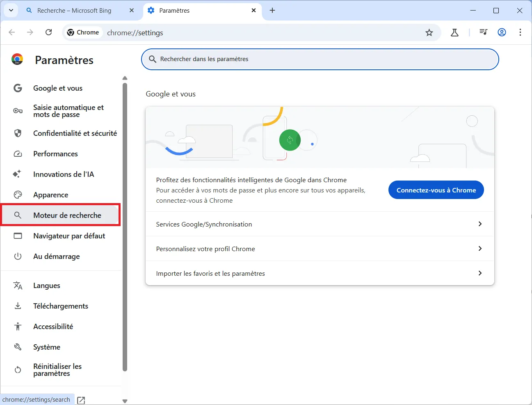
Task: Click the browser window icon in sidebar
Action: [x=18, y=236]
